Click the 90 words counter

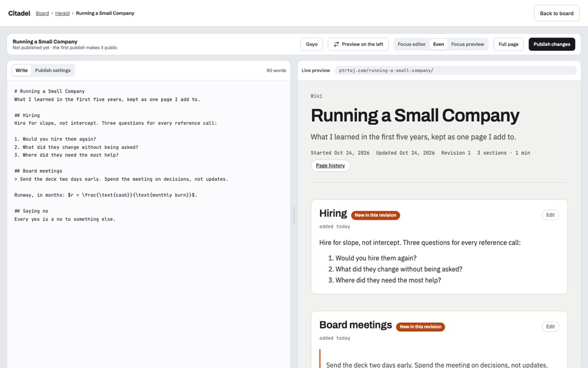(276, 70)
